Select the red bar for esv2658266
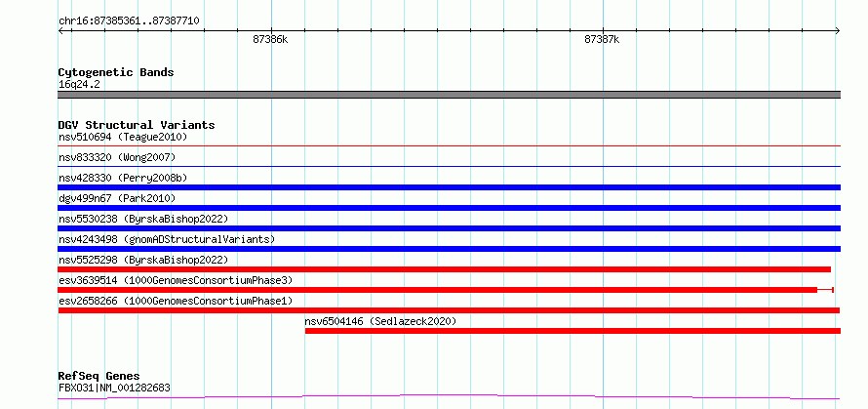The width and height of the screenshot is (868, 409). click(x=449, y=310)
